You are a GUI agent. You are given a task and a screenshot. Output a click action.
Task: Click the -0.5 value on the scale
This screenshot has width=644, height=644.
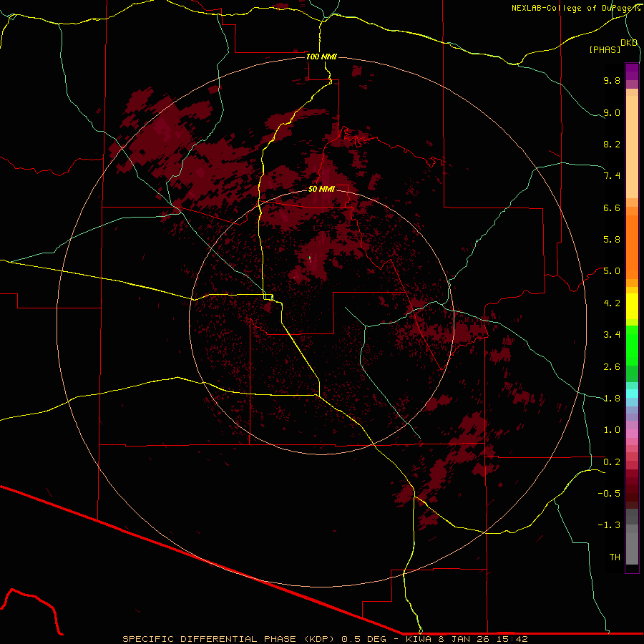tap(609, 494)
